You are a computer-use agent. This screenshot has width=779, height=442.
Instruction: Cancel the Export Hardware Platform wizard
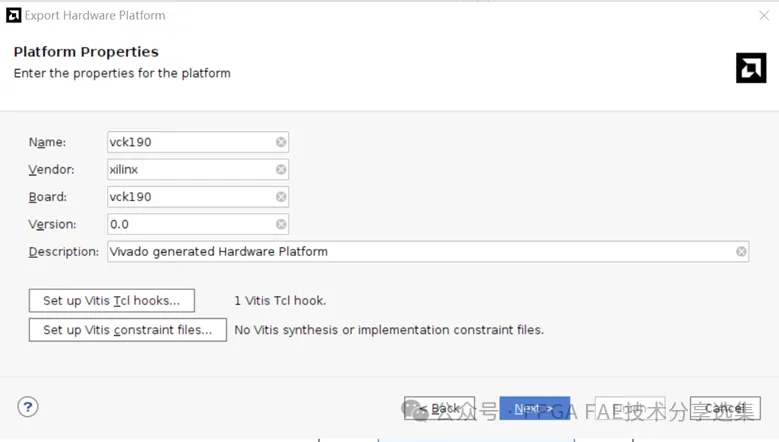click(x=725, y=408)
